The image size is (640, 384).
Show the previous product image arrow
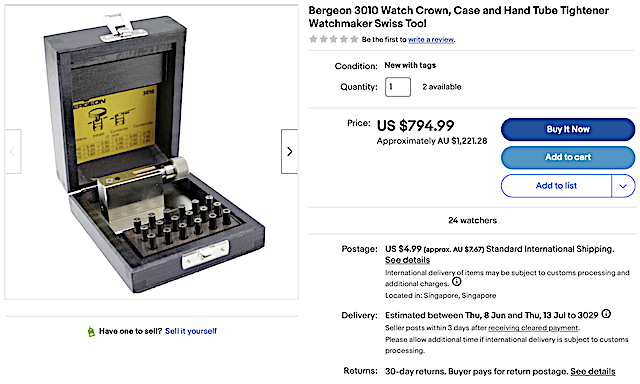coord(13,151)
